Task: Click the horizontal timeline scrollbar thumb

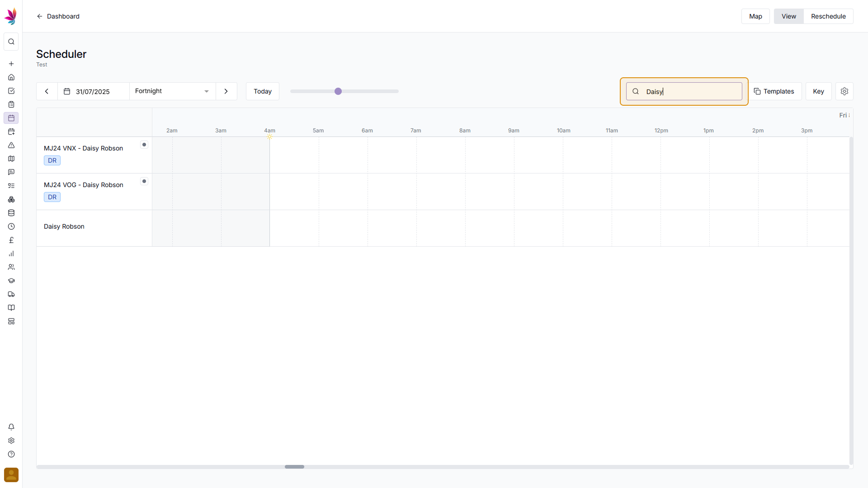Action: pos(294,467)
